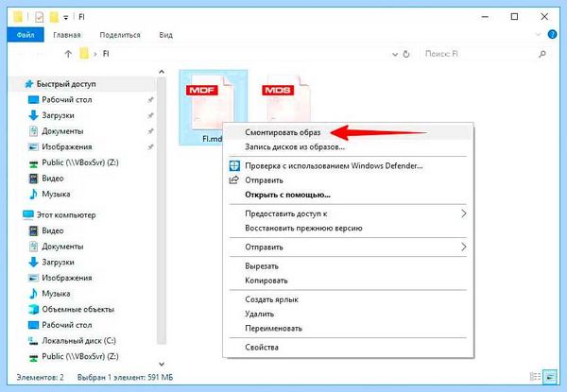The width and height of the screenshot is (567, 392).
Task: Refresh the current folder
Action: 406,54
